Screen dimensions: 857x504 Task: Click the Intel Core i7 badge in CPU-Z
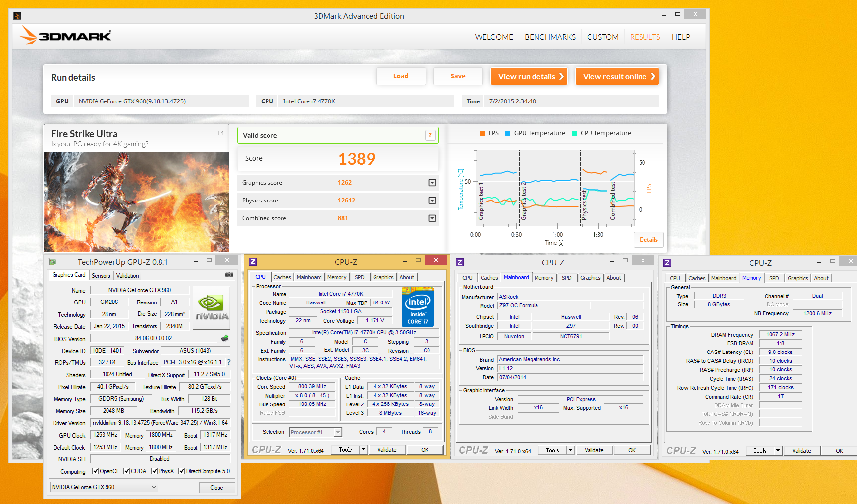pos(418,307)
